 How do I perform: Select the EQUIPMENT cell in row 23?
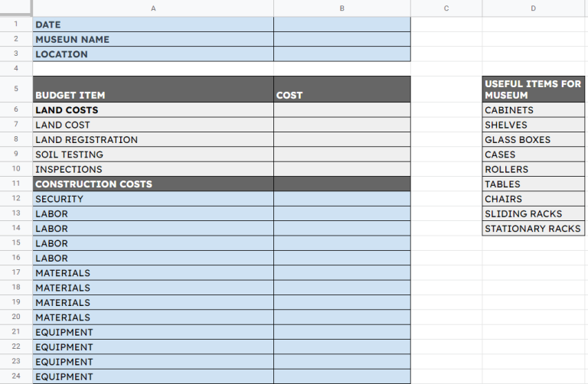point(153,361)
